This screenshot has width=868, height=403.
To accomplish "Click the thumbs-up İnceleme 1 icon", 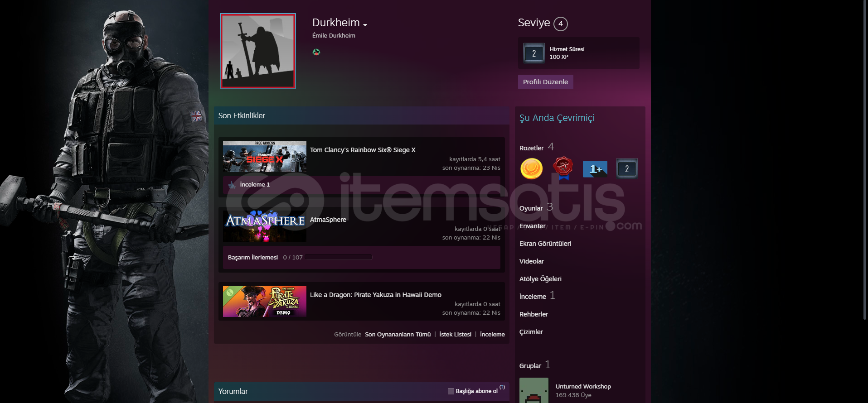I will 232,185.
